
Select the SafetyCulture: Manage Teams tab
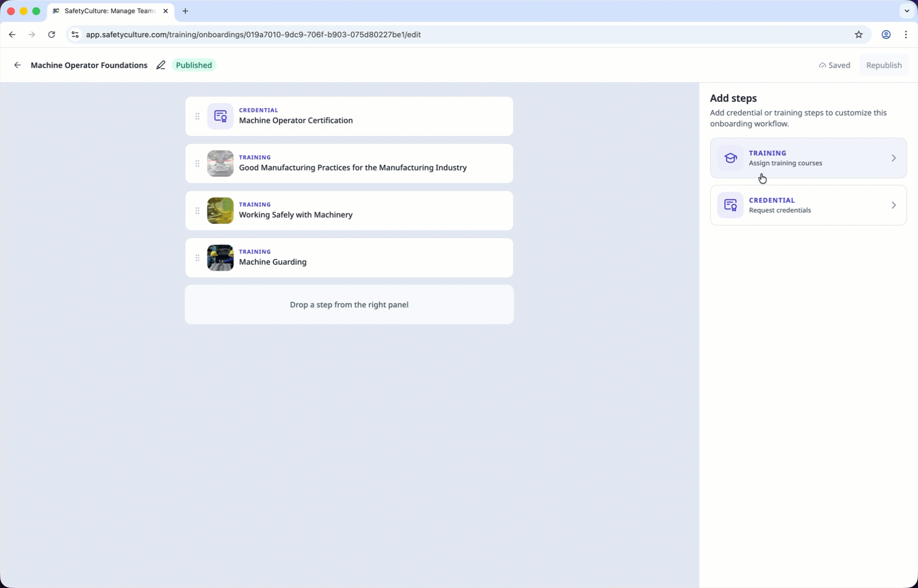click(111, 11)
